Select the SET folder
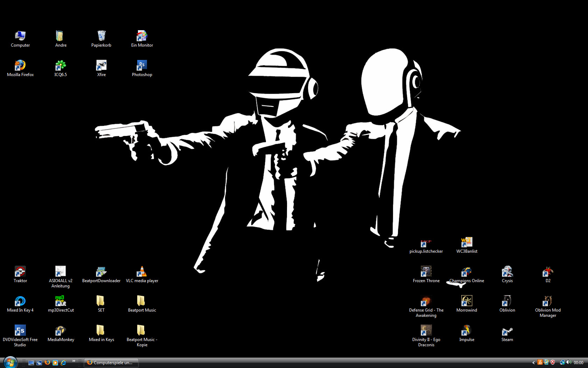Viewport: 588px width, 368px height. tap(101, 304)
